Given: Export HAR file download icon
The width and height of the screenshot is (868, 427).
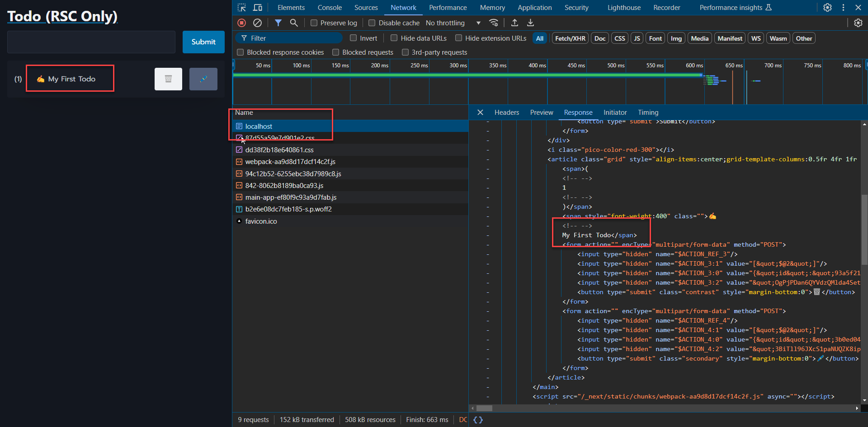Looking at the screenshot, I should point(531,23).
